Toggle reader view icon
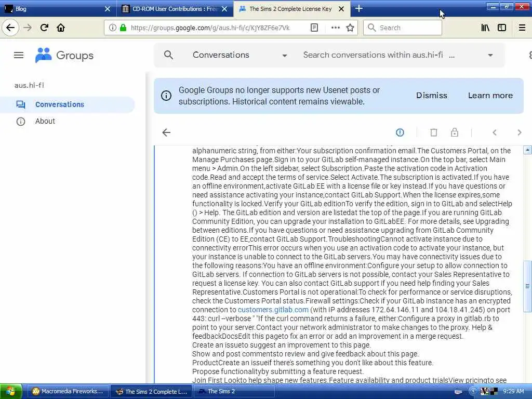The image size is (532, 399). click(x=314, y=28)
